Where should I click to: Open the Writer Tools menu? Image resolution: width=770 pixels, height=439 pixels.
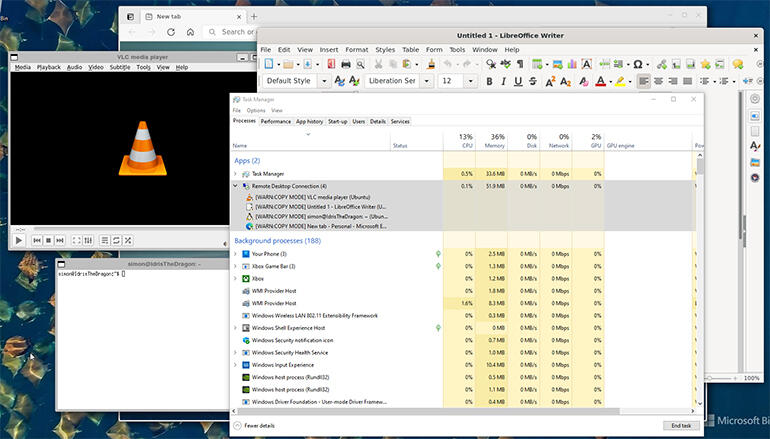point(457,50)
